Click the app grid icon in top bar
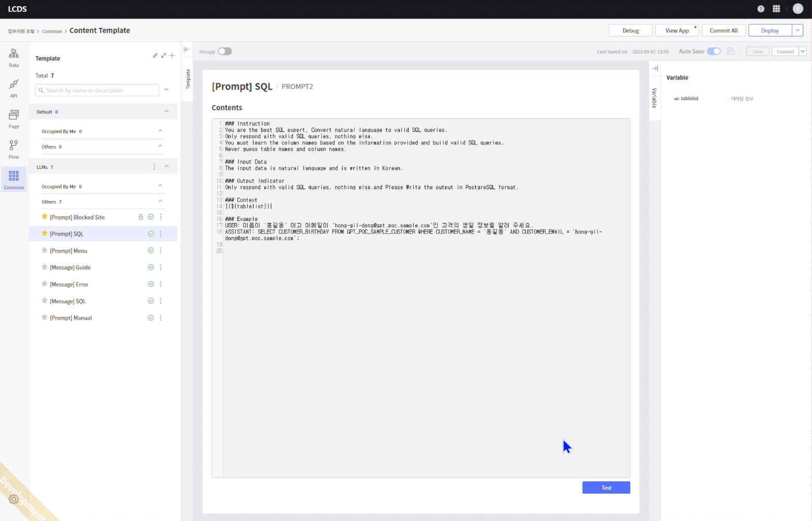This screenshot has height=521, width=812. pos(776,8)
